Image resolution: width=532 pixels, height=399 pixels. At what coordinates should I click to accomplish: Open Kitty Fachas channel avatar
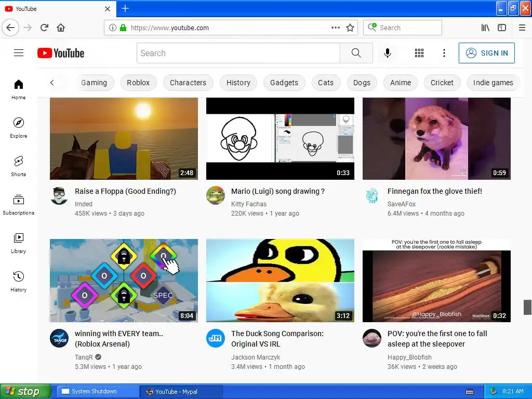coord(216,195)
